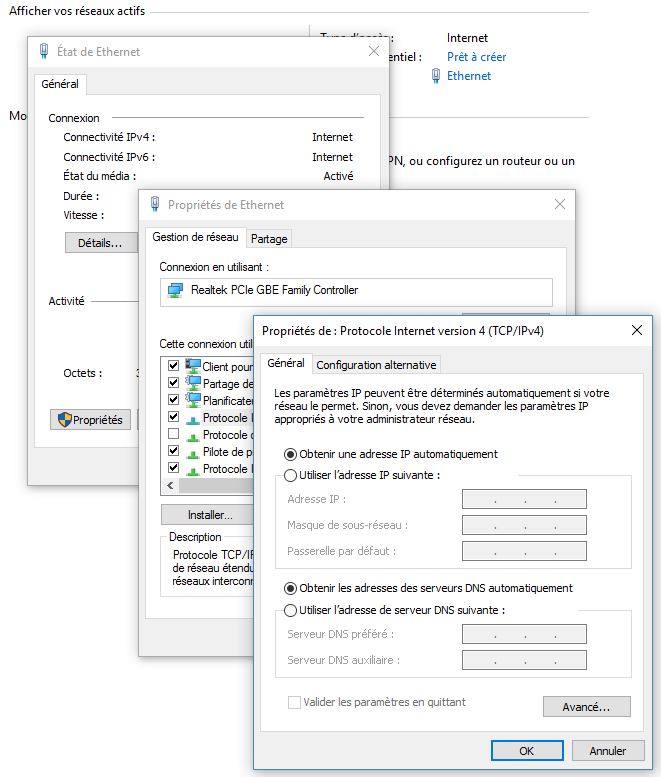This screenshot has width=661, height=777.
Task: Open the Prêt à créer link
Action: pyautogui.click(x=476, y=57)
